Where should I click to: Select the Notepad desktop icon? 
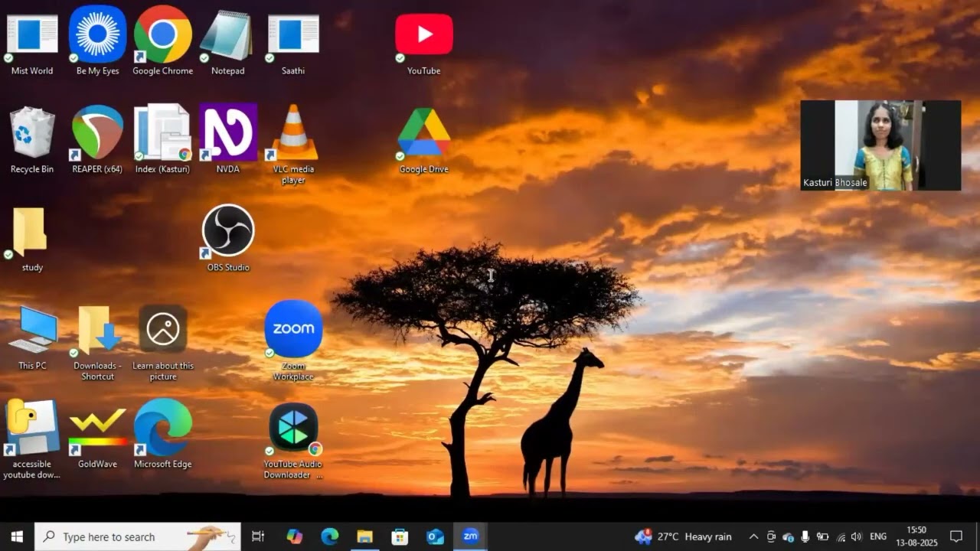pos(227,43)
